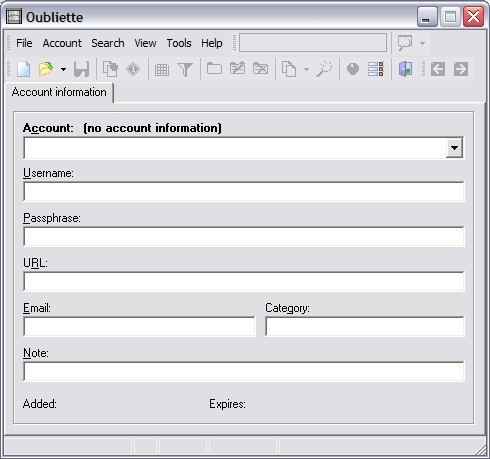Viewport: 490px width, 459px height.
Task: Click the Save floppy disk icon
Action: [81, 69]
